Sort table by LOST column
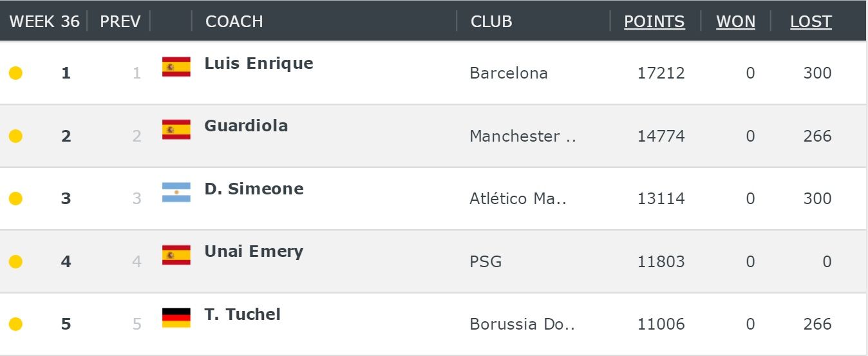868x356 pixels. click(x=811, y=21)
